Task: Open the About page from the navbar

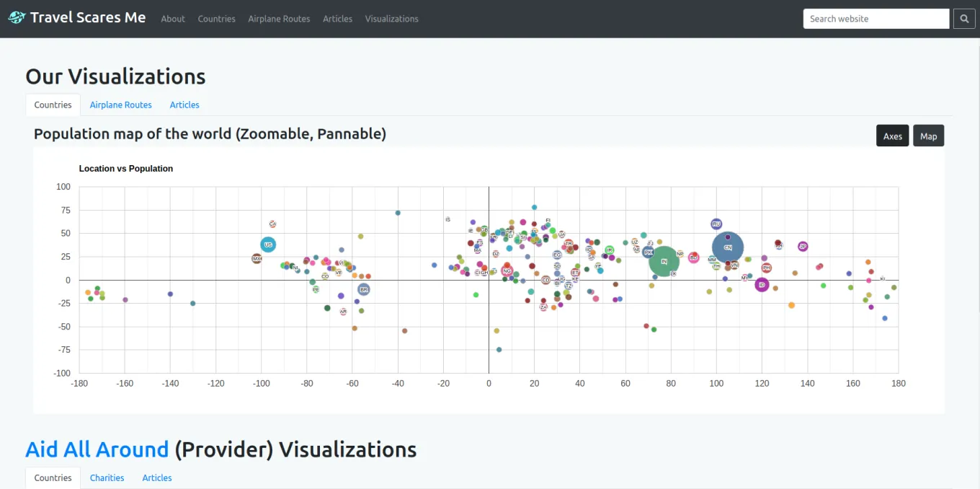Action: (x=173, y=19)
